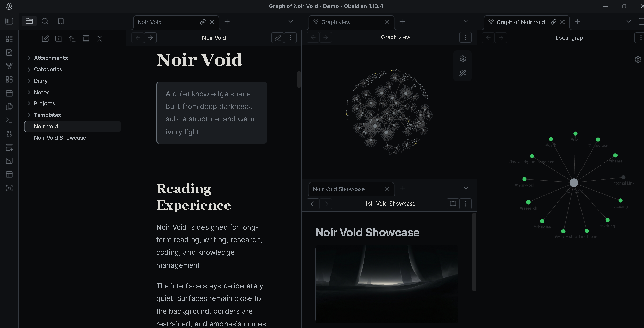Expand the Notes folder
This screenshot has height=328, width=644.
(x=29, y=92)
